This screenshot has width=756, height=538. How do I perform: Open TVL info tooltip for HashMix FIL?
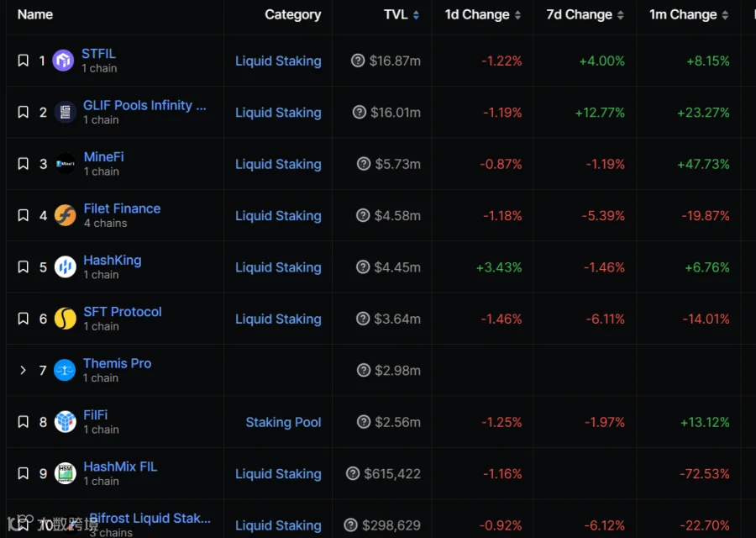pos(353,473)
